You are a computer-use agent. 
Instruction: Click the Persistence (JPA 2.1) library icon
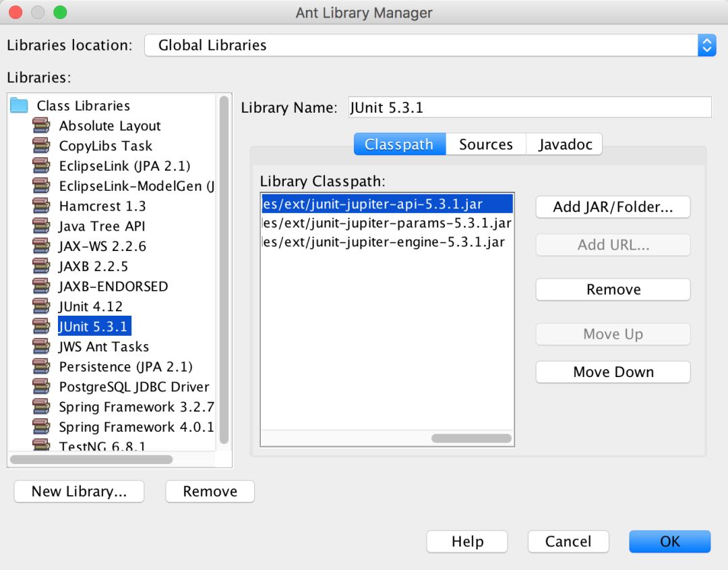coord(41,366)
